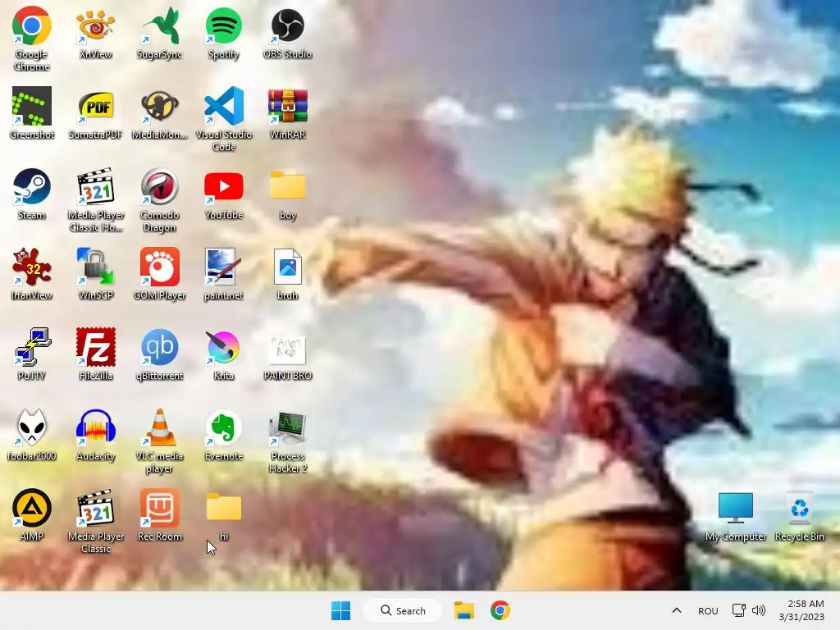The height and width of the screenshot is (630, 840).
Task: Select the VLC media player cone
Action: pyautogui.click(x=160, y=427)
